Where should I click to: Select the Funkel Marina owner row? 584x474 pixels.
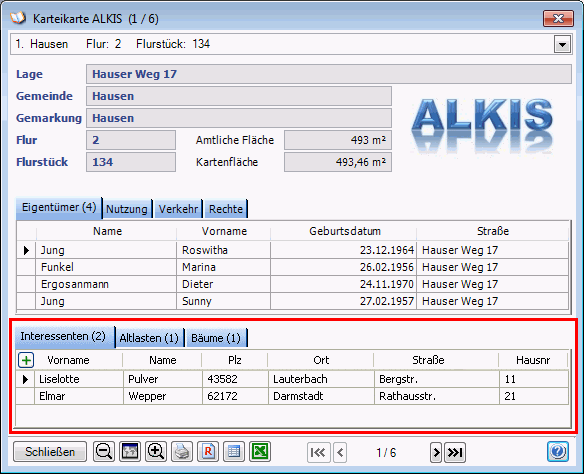292,267
